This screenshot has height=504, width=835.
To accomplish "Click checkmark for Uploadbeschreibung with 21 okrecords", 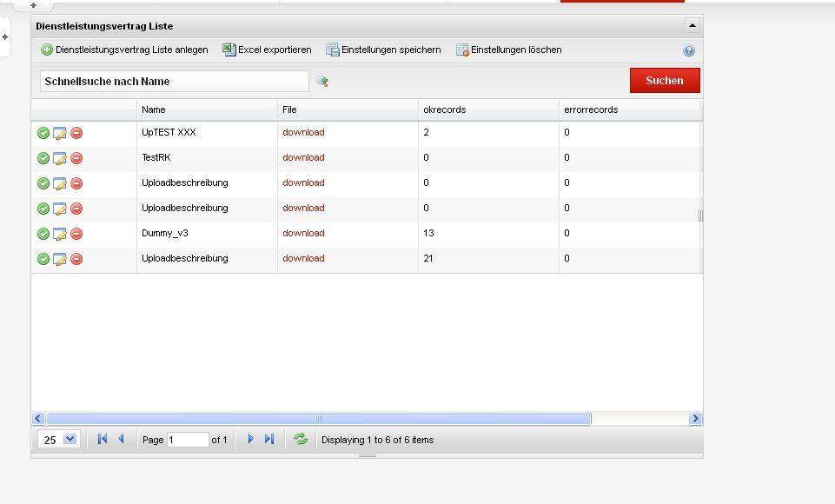I will coord(43,259).
